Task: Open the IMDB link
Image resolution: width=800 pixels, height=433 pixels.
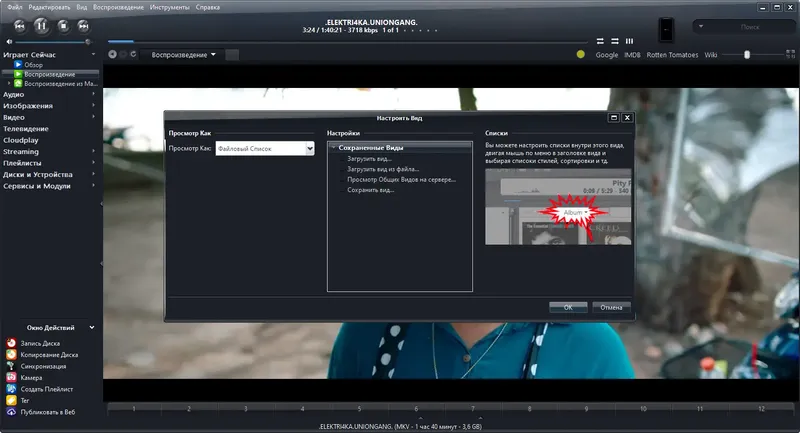Action: [632, 55]
